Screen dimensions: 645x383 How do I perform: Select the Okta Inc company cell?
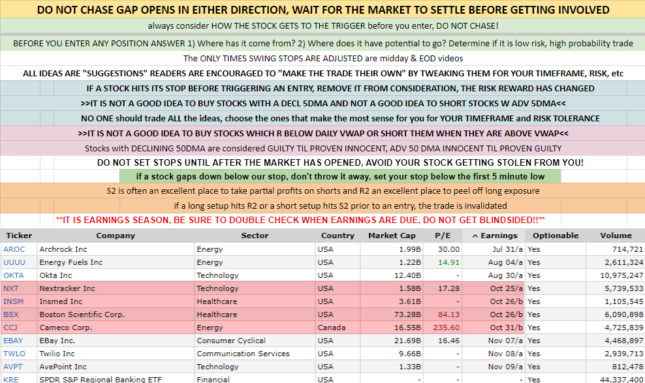[116, 276]
